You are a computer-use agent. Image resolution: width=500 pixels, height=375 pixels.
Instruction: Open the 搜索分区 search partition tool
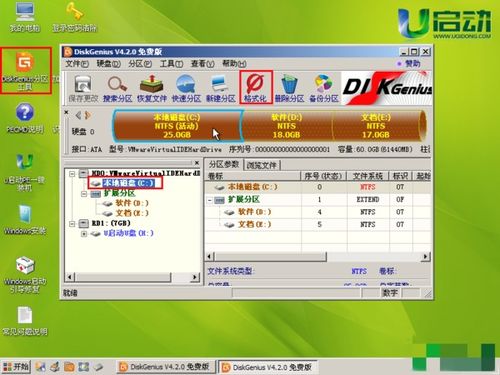[x=117, y=88]
